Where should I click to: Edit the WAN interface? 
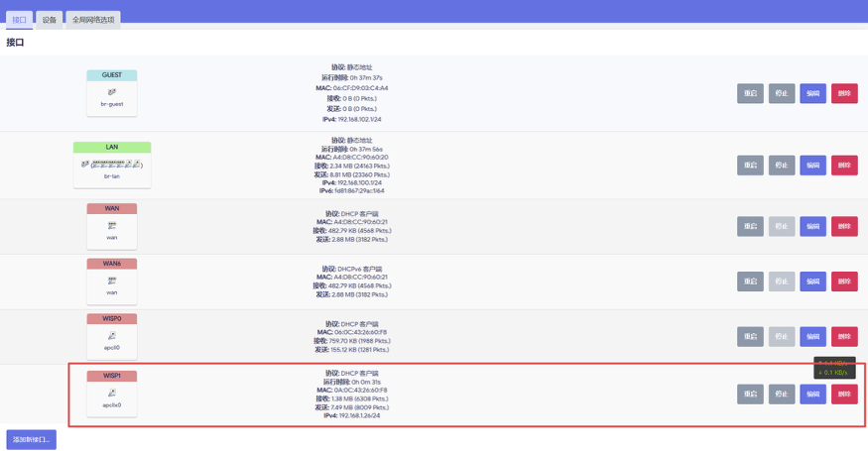pyautogui.click(x=812, y=226)
